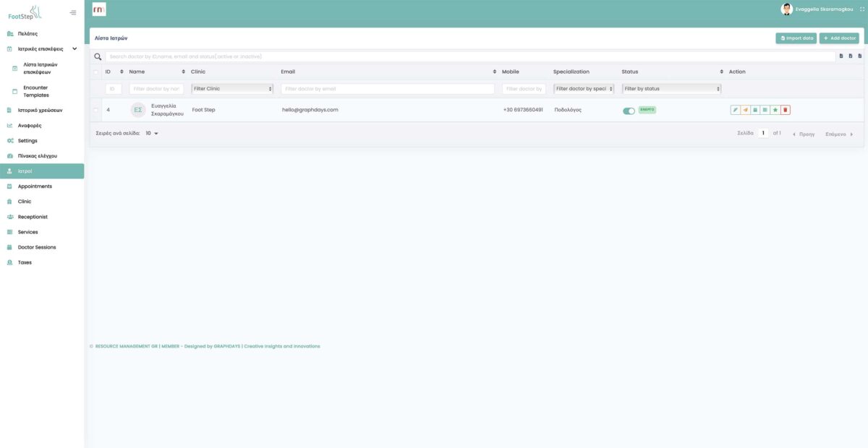The image size is (868, 448).
Task: Click the Import data button
Action: click(x=796, y=38)
